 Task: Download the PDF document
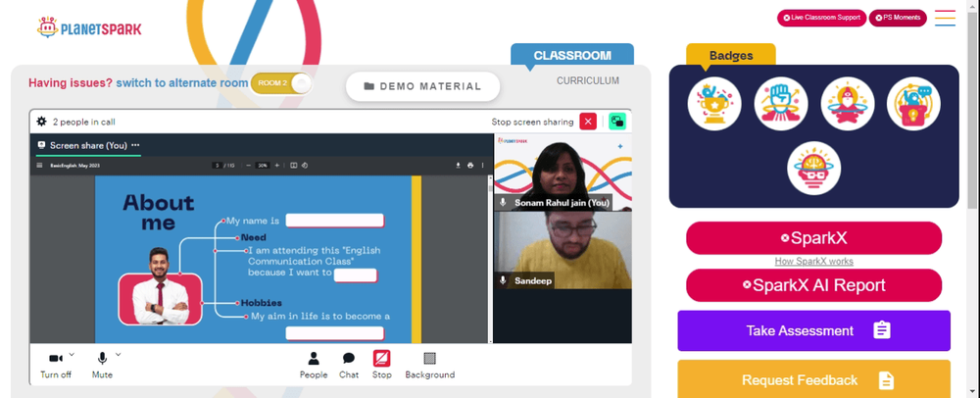458,166
